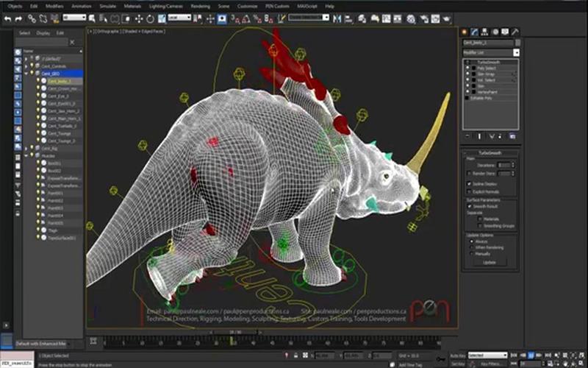
Task: Open the Motion command panel tab
Action: tap(495, 32)
